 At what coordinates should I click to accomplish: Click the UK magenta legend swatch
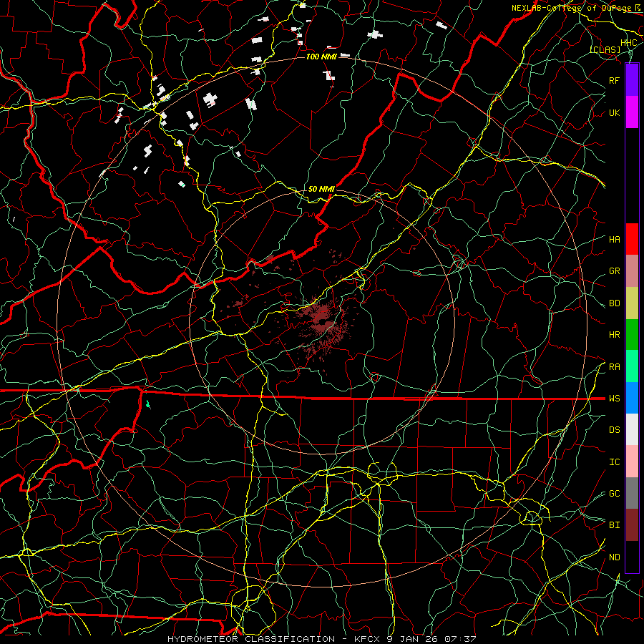pyautogui.click(x=632, y=112)
